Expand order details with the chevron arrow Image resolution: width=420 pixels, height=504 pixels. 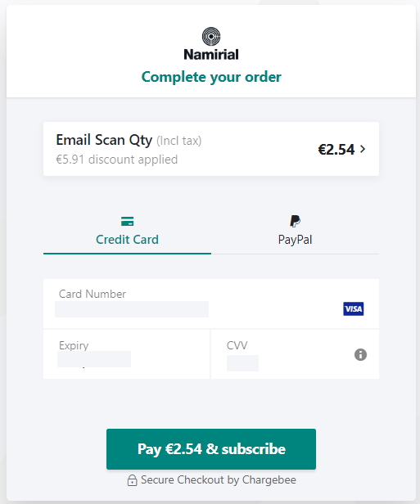(363, 149)
